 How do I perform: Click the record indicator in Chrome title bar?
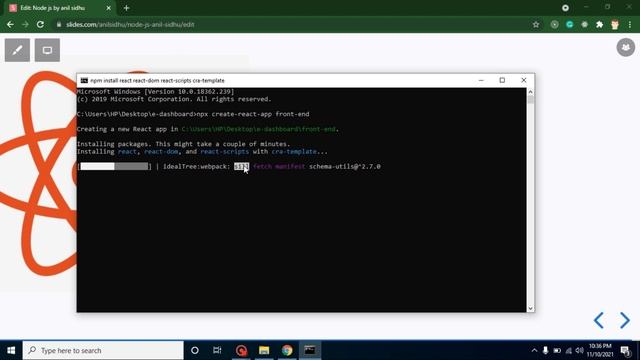565,8
